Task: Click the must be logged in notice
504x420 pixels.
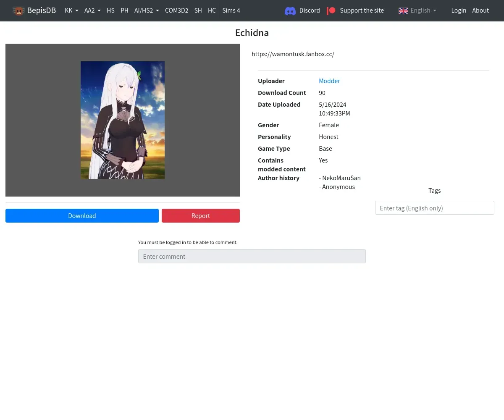Action: pyautogui.click(x=188, y=242)
